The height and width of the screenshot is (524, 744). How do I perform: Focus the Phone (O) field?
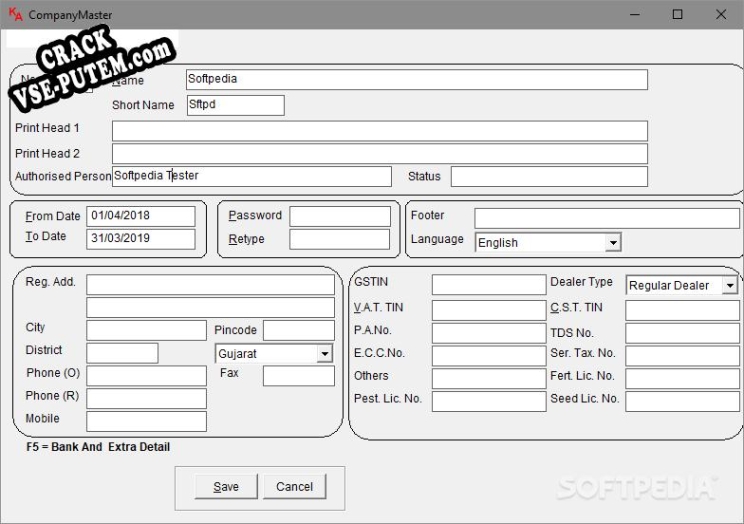coord(147,375)
